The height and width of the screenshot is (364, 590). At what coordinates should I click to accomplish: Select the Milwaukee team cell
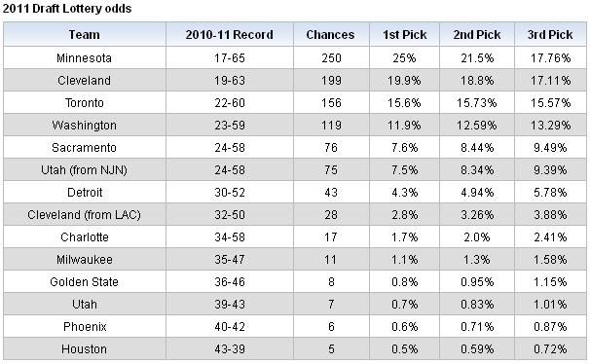85,260
